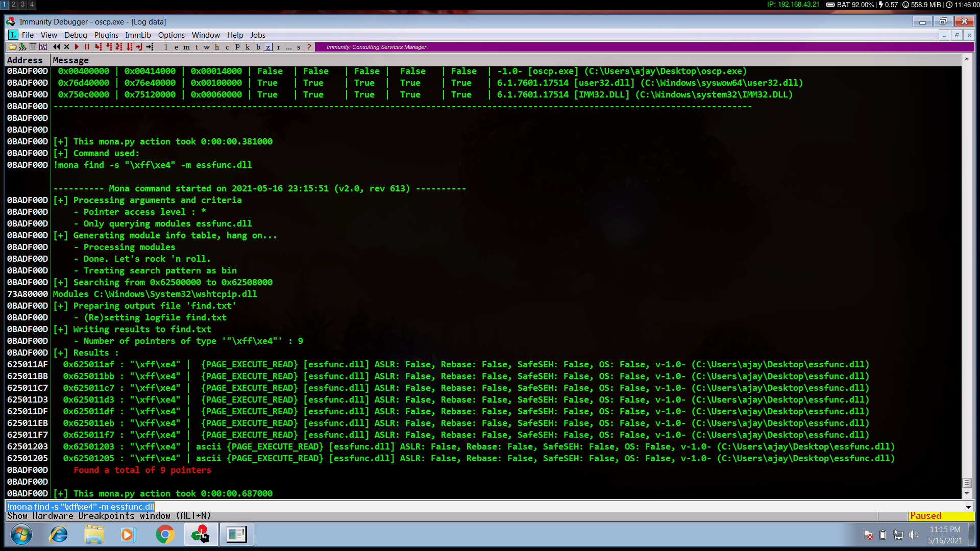Click the gray window toolbar icon
The image size is (980, 551).
point(33,47)
